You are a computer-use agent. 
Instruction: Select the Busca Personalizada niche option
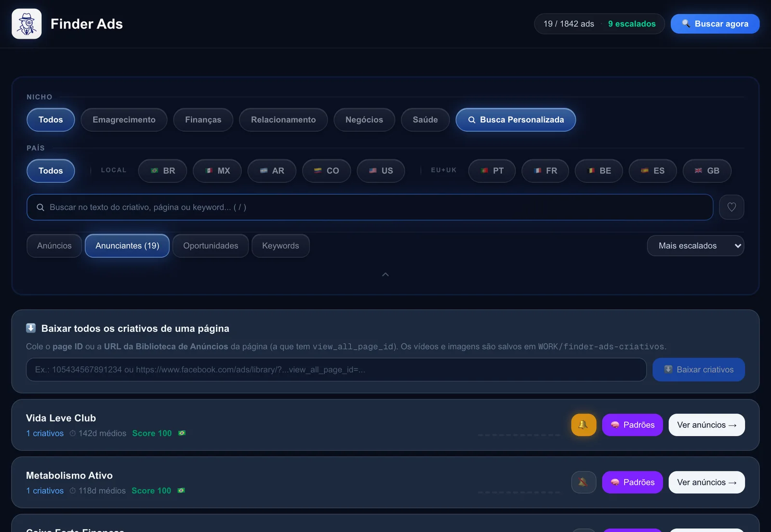(x=516, y=119)
